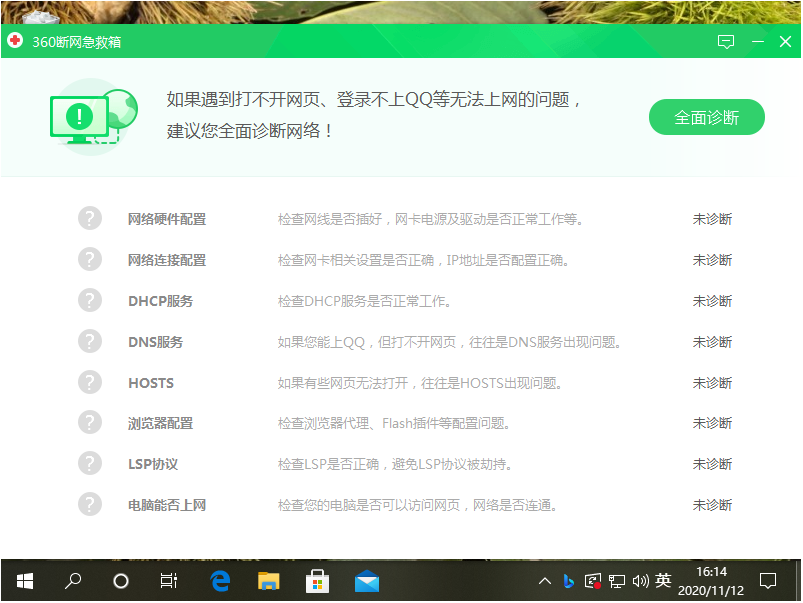Adjust volume via speaker tray icon
Screen dimensions: 803x603
tap(641, 580)
